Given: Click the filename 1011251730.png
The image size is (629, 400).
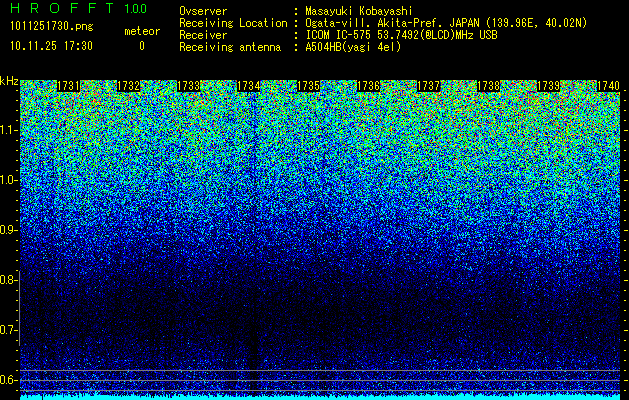Looking at the screenshot, I should click(x=52, y=26).
